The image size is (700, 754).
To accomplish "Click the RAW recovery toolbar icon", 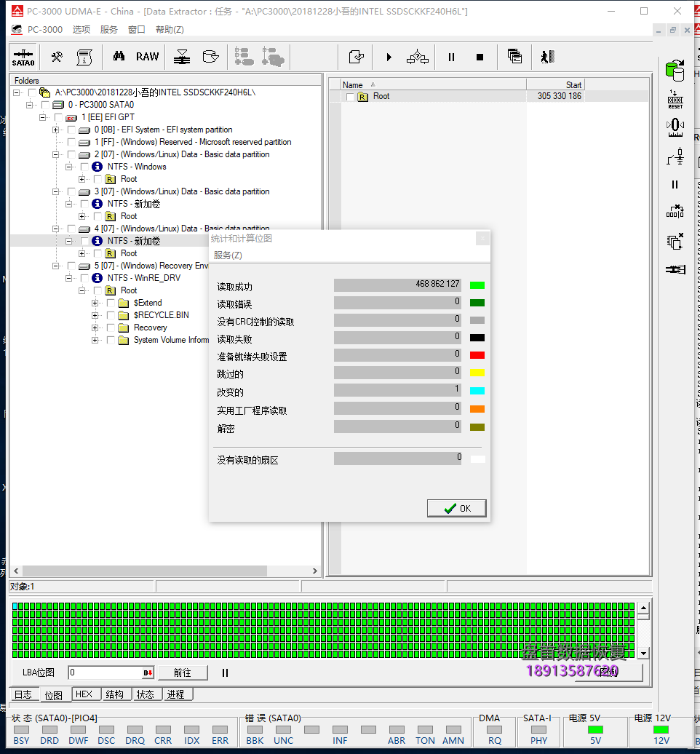I will pos(147,56).
